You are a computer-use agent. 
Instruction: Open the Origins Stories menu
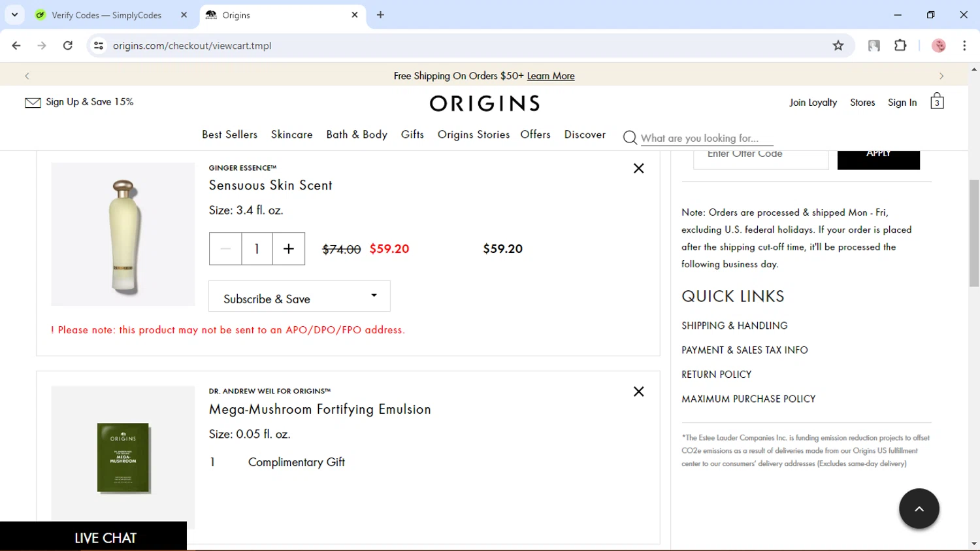coord(474,134)
